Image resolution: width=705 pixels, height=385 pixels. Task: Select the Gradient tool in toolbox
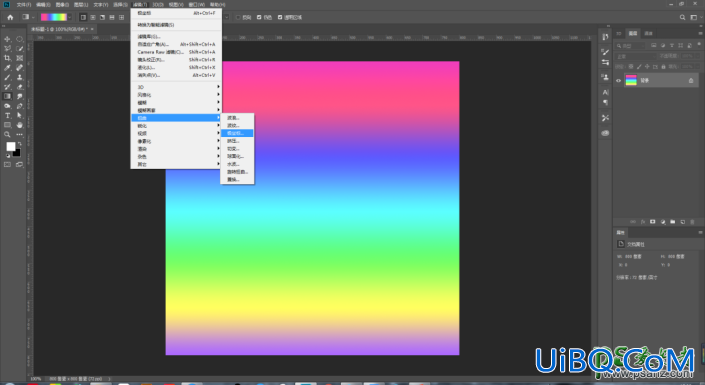tap(7, 96)
